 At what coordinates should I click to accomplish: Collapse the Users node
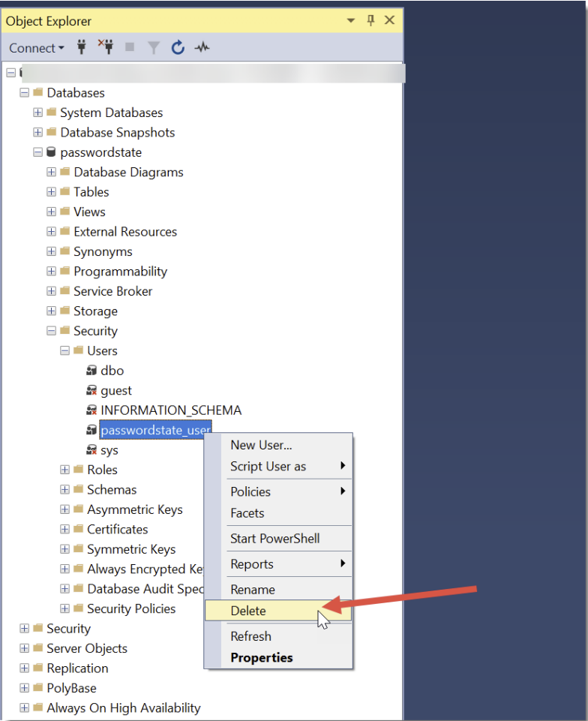[x=64, y=350]
